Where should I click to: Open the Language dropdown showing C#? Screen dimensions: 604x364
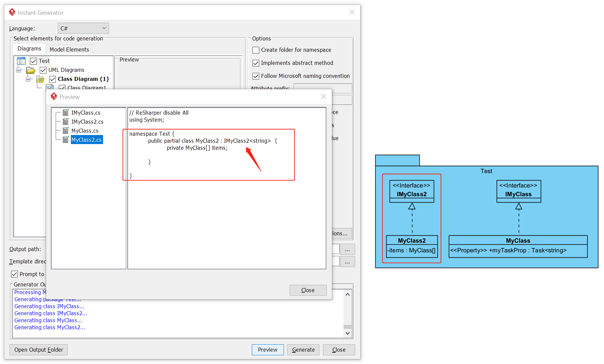click(104, 28)
